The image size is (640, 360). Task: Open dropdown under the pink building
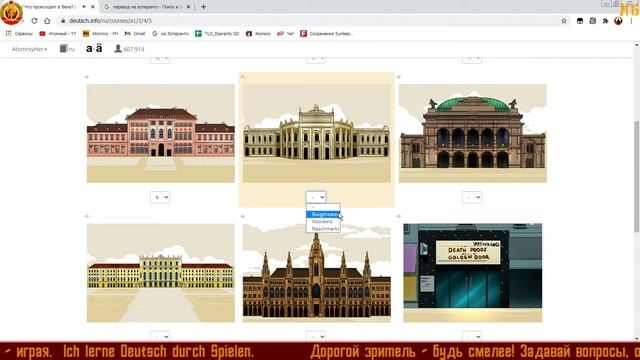(x=160, y=197)
